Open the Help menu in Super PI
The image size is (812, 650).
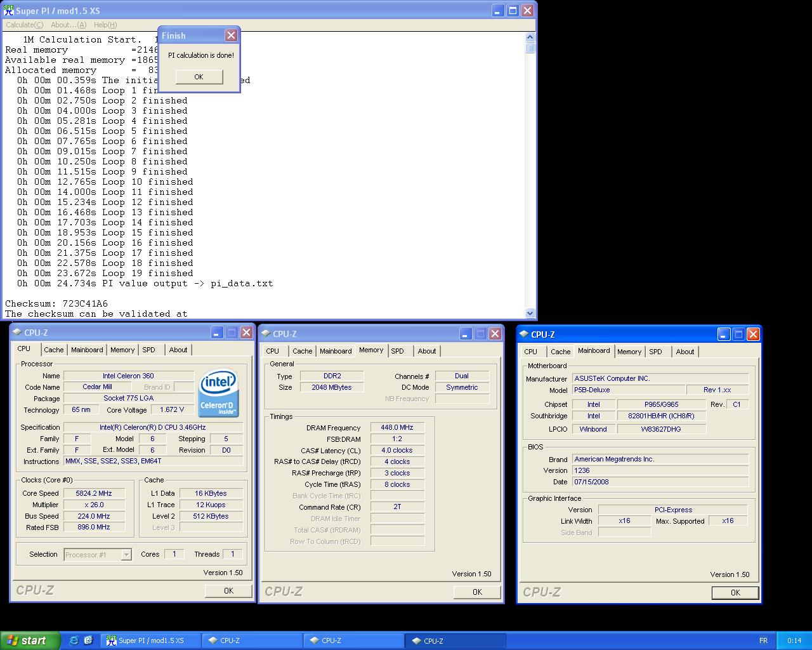[105, 25]
